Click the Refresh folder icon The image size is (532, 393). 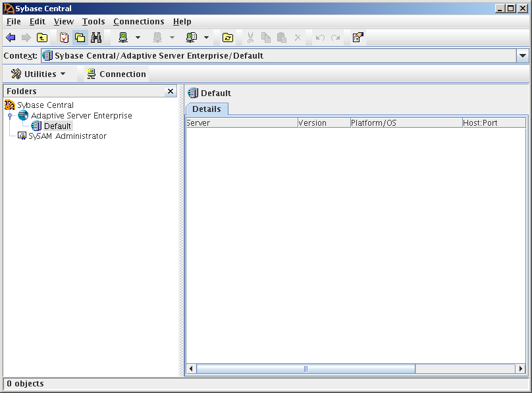[227, 38]
